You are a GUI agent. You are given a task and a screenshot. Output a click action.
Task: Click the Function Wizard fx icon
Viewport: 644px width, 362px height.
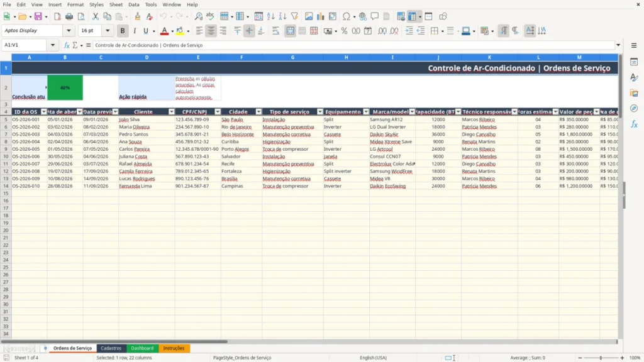(x=67, y=45)
